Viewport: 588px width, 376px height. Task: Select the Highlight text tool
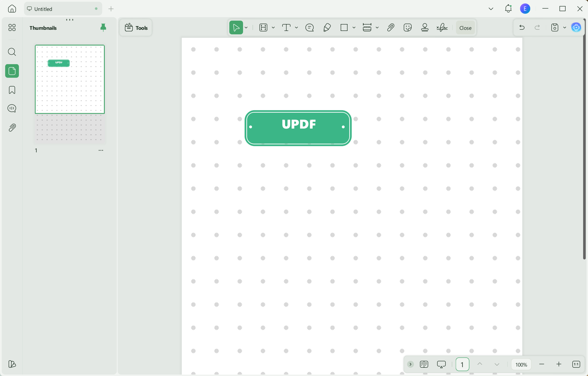coord(263,27)
